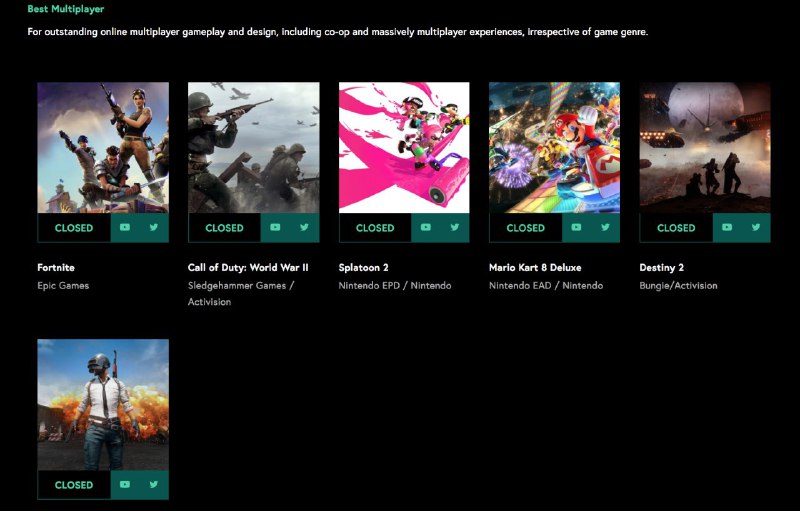Select the Splatoon 2 pink ink artwork
This screenshot has width=800, height=511.
click(404, 147)
